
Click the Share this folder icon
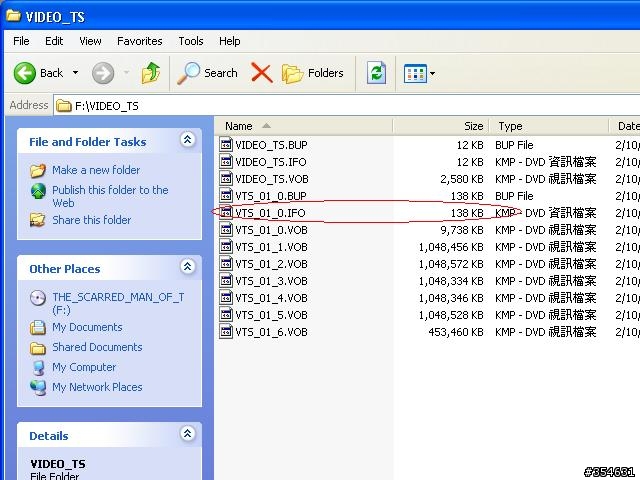pyautogui.click(x=38, y=220)
